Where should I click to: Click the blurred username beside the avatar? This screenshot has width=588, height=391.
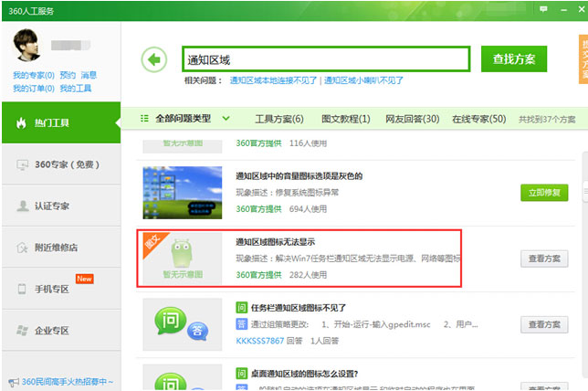(x=70, y=45)
